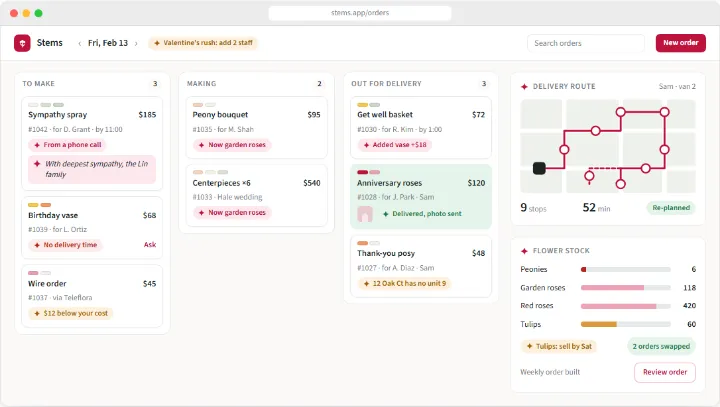
Task: Click the Peonies stock level bar
Action: coord(625,270)
